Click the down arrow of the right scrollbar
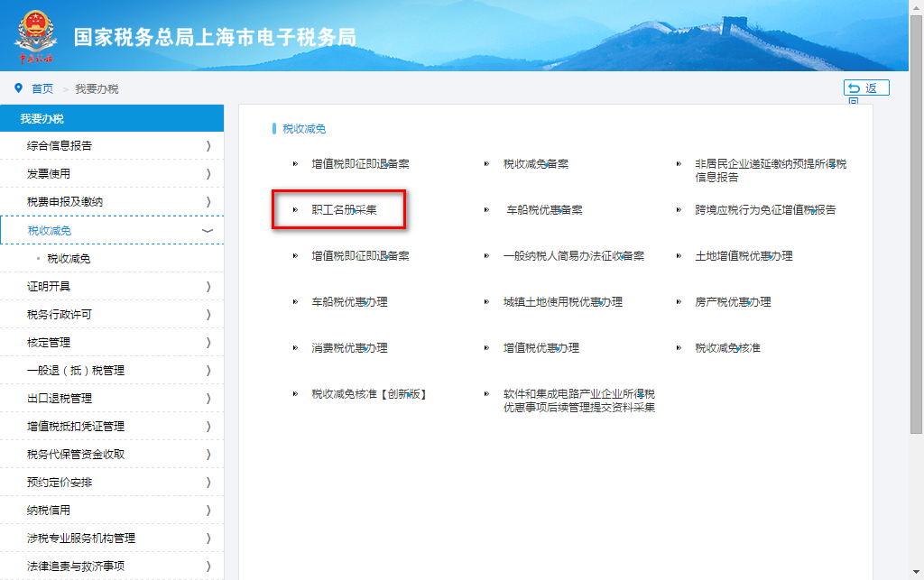 (915, 571)
